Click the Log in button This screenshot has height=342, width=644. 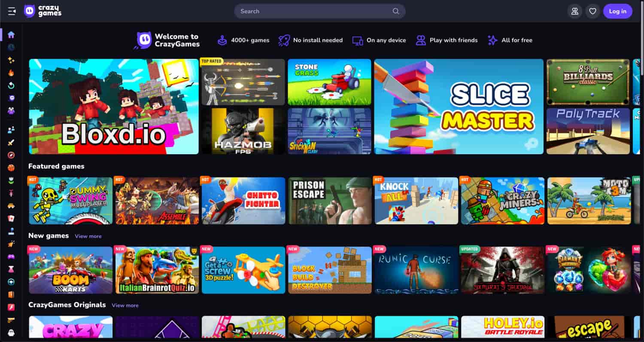617,11
